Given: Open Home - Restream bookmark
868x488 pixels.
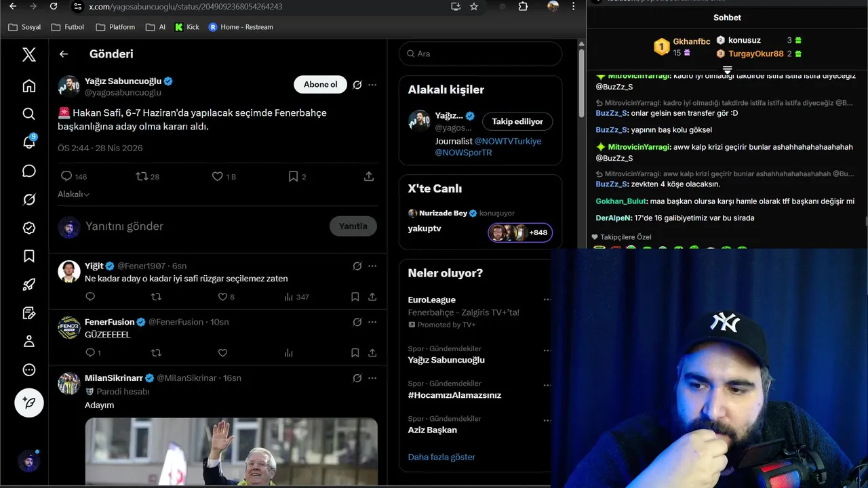Looking at the screenshot, I should tap(241, 27).
